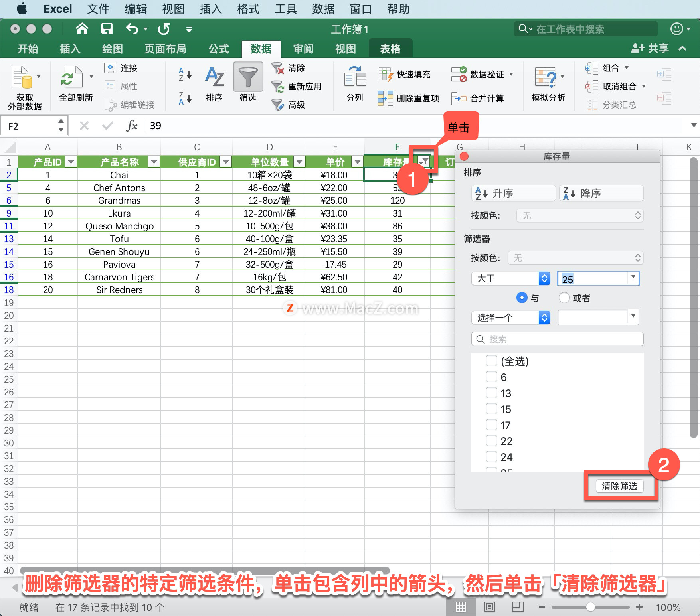Viewport: 700px width, 616px height.
Task: Select the 与 (And) radio button
Action: click(522, 298)
